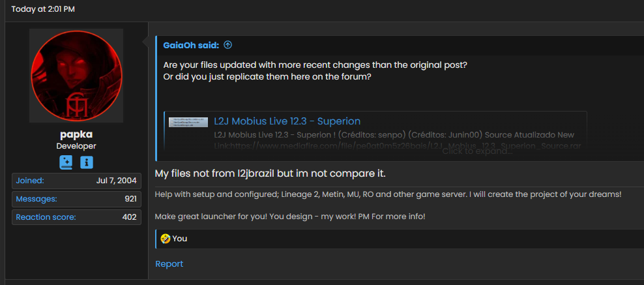This screenshot has height=285, width=644.
Task: Click the up-arrow icon beside GaiaOh said
Action: 227,45
